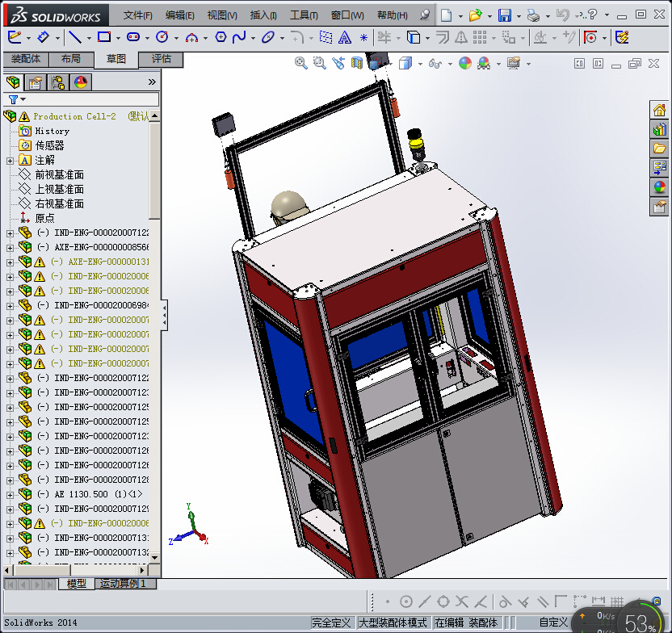Viewport: 672px width, 633px height.
Task: Click the feature tree scroll down arrow
Action: click(155, 558)
